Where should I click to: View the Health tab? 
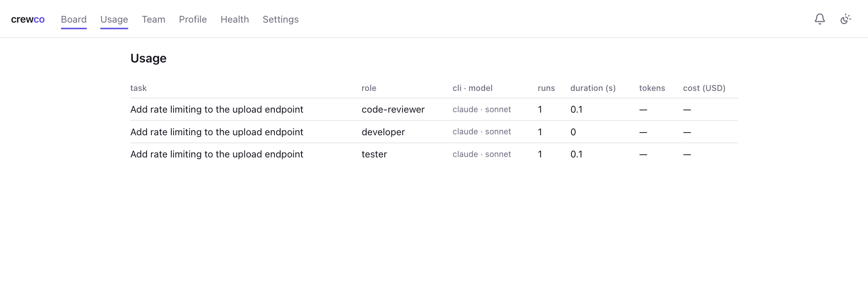tap(235, 19)
